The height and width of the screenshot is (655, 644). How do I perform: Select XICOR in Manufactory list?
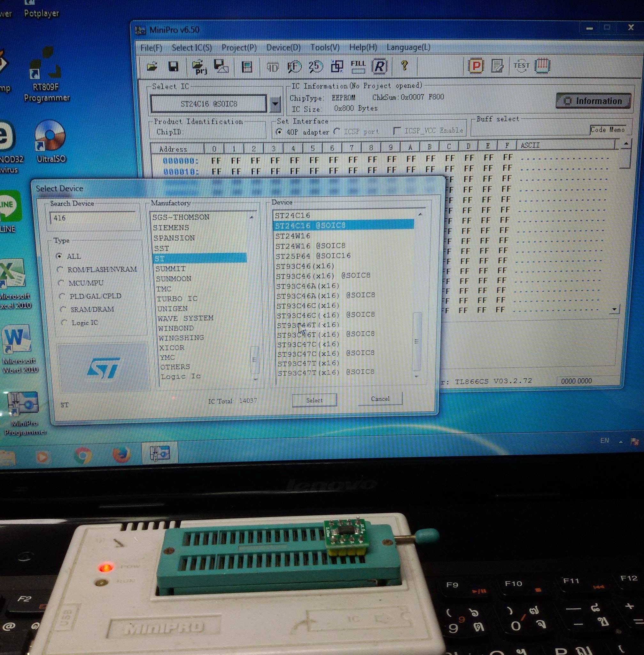point(172,347)
